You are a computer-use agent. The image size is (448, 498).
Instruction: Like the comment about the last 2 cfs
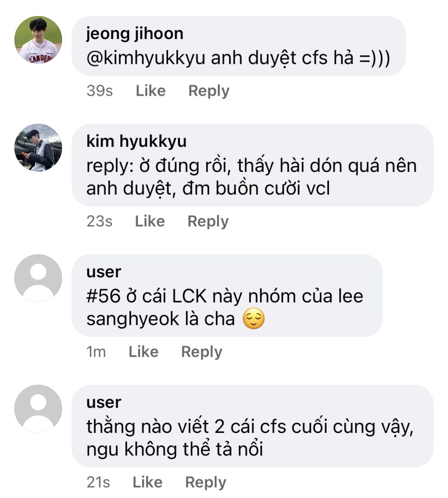pos(147,482)
